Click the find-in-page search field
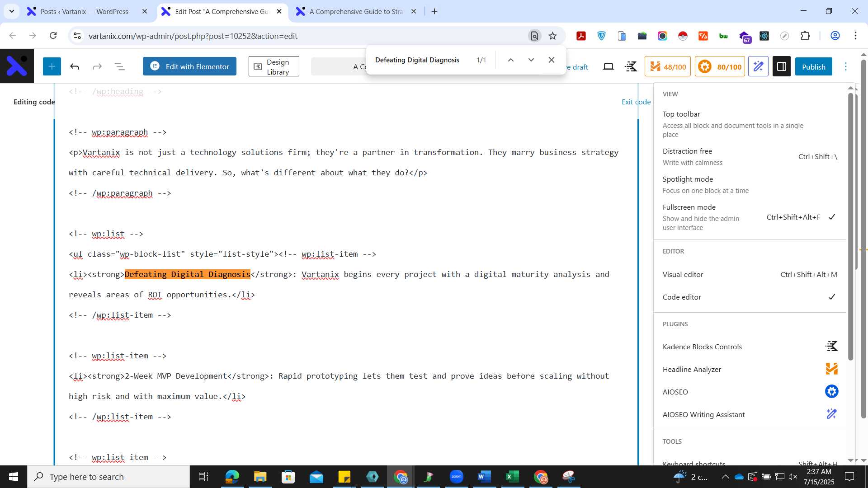The height and width of the screenshot is (488, 868). point(417,60)
